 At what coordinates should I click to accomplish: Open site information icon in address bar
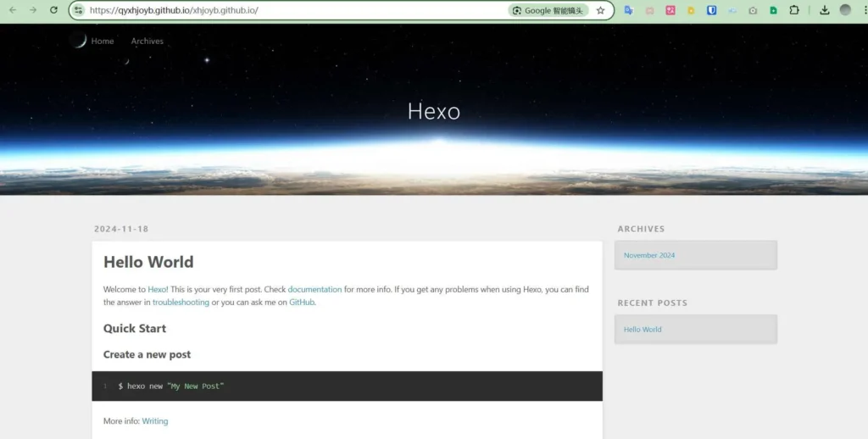[x=78, y=10]
